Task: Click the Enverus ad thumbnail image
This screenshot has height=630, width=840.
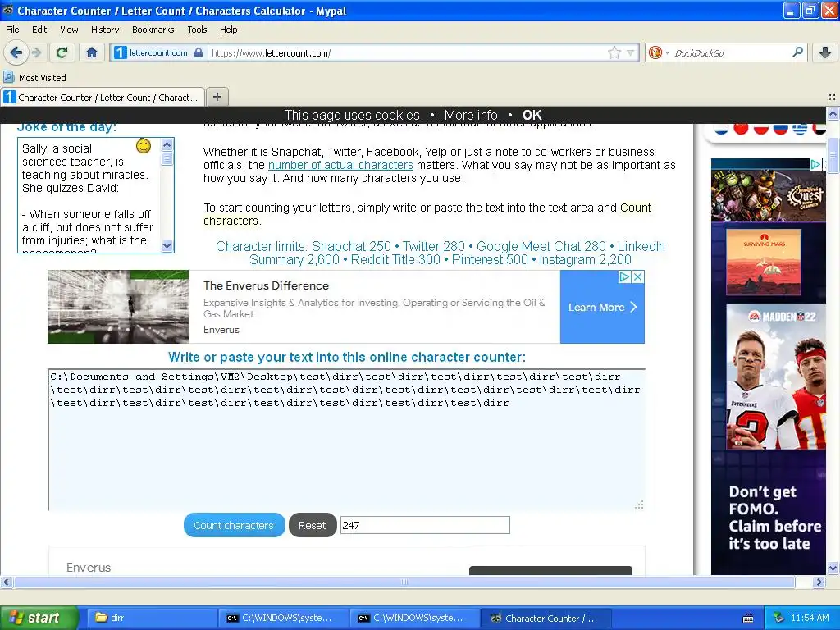Action: [x=118, y=307]
